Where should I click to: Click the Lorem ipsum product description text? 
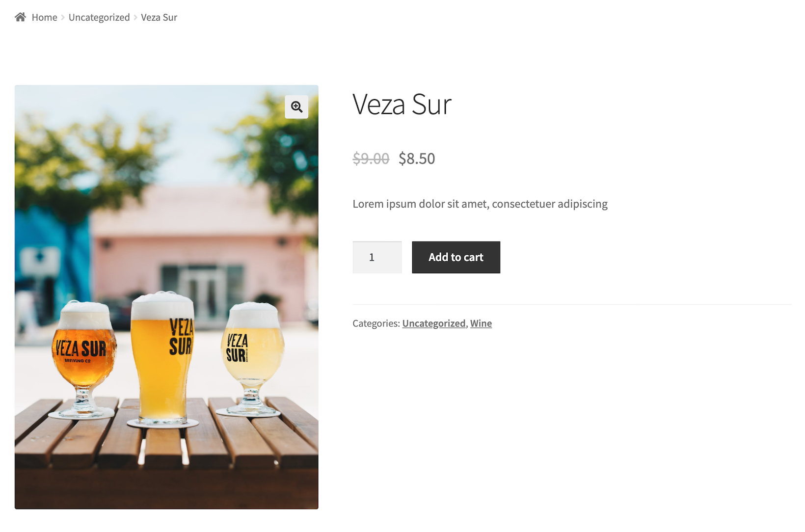point(480,204)
